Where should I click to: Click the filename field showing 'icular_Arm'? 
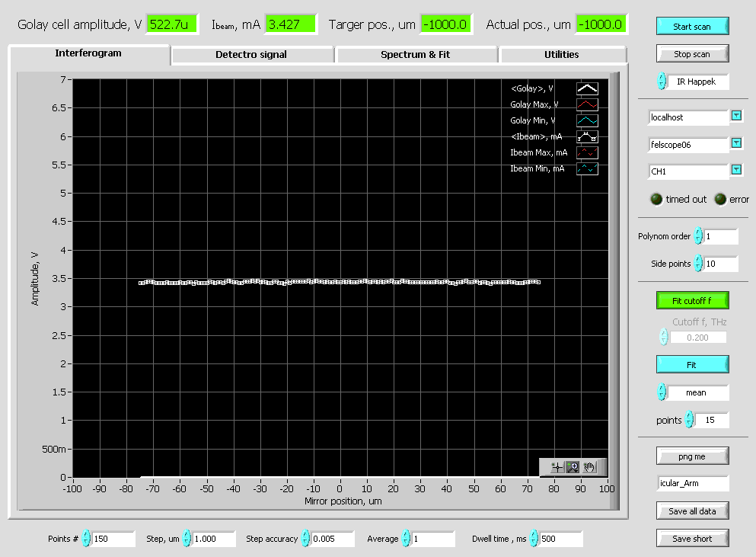coord(693,483)
